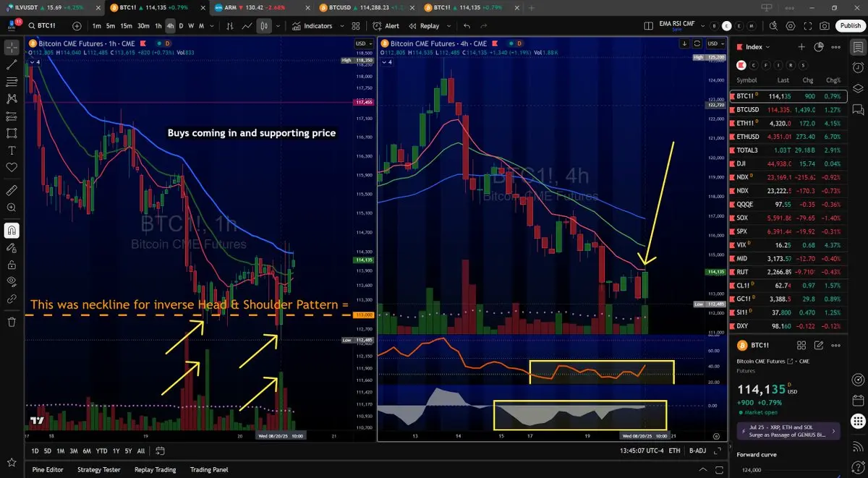The image size is (868, 478).
Task: Select the 4h timeframe
Action: click(x=170, y=25)
